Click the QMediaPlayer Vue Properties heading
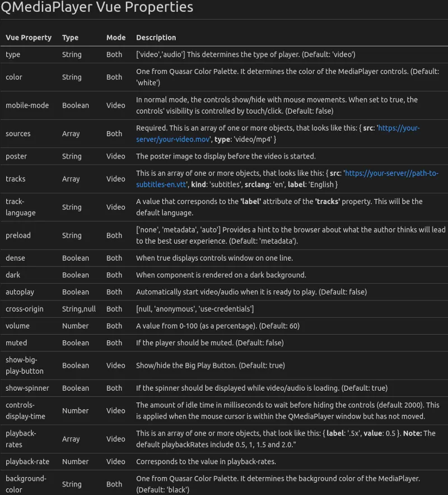The height and width of the screenshot is (495, 448). tap(97, 7)
